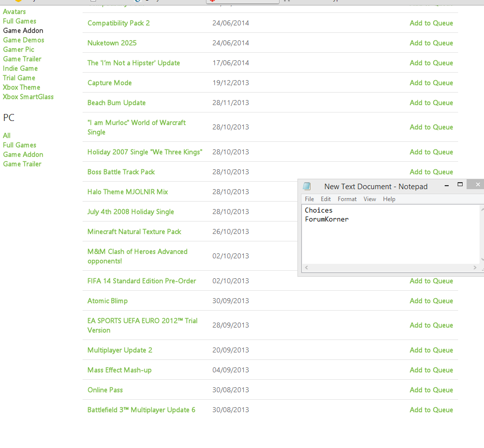Open Notepad Format menu
Viewport: 484px width, 448px height.
coord(347,199)
